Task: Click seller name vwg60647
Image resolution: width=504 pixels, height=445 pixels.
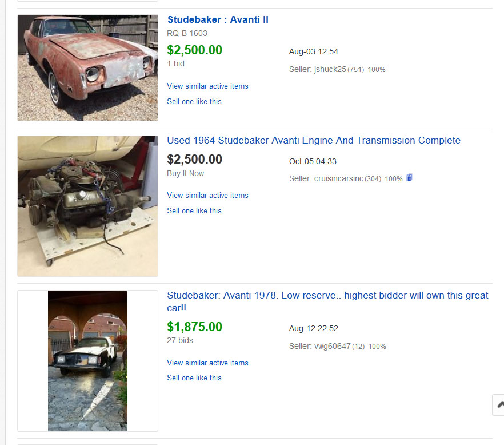Action: coord(331,347)
